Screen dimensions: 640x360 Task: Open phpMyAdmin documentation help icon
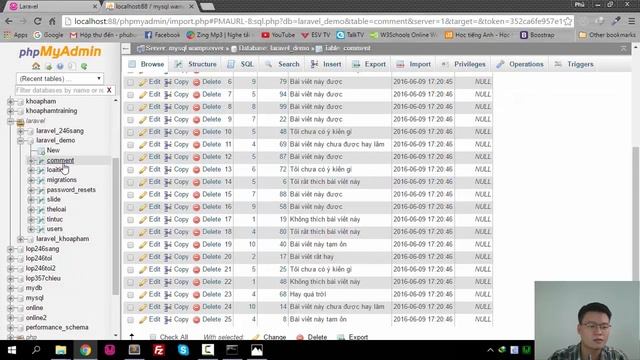click(60, 66)
